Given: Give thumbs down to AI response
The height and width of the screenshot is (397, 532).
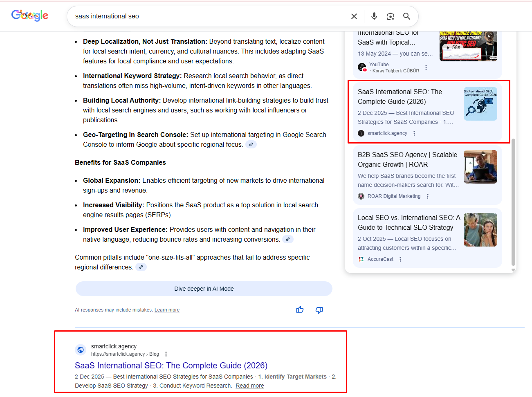Looking at the screenshot, I should click(319, 310).
